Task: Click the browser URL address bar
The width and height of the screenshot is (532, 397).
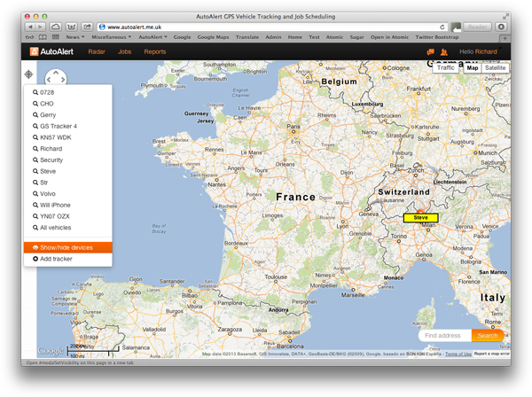Action: pyautogui.click(x=271, y=27)
